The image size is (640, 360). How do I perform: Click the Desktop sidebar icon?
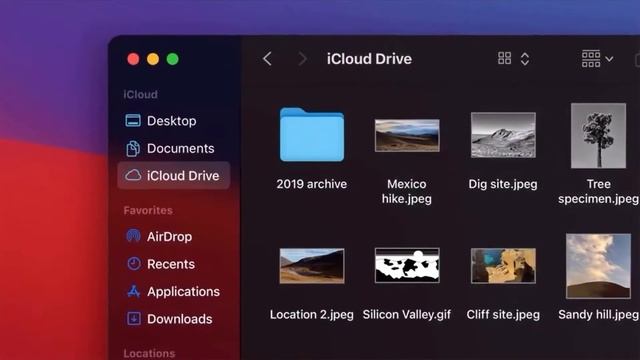[x=133, y=121]
